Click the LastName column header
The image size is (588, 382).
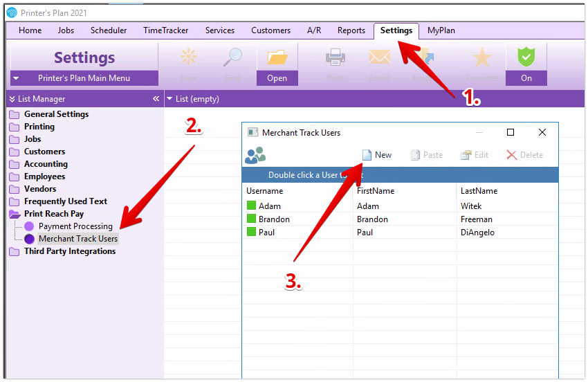[479, 191]
